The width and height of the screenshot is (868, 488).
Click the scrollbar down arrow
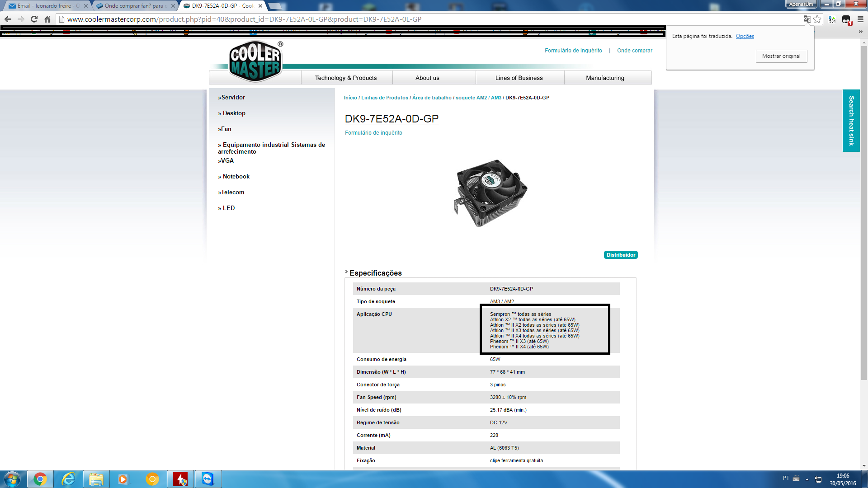coord(864,466)
